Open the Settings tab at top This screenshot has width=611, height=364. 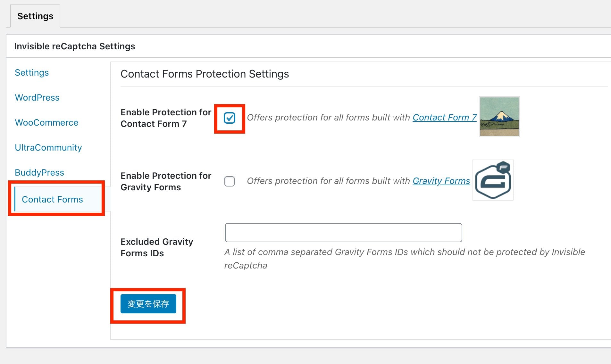35,16
